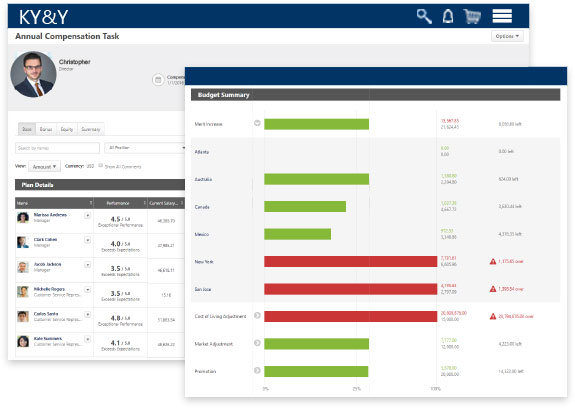Open Marissa Andrews' name link
Screen dimensions: 575x408
(x=50, y=215)
